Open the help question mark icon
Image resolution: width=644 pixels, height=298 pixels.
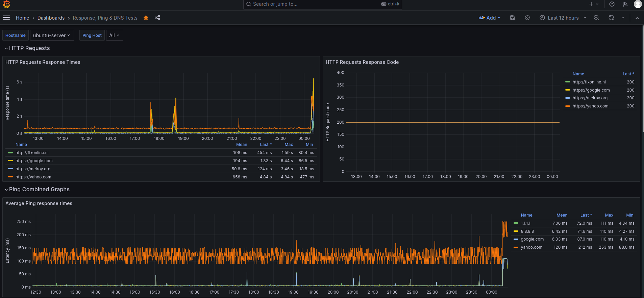click(x=612, y=4)
